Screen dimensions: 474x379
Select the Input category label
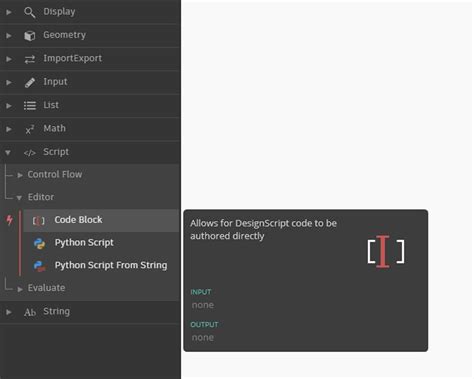pyautogui.click(x=55, y=82)
